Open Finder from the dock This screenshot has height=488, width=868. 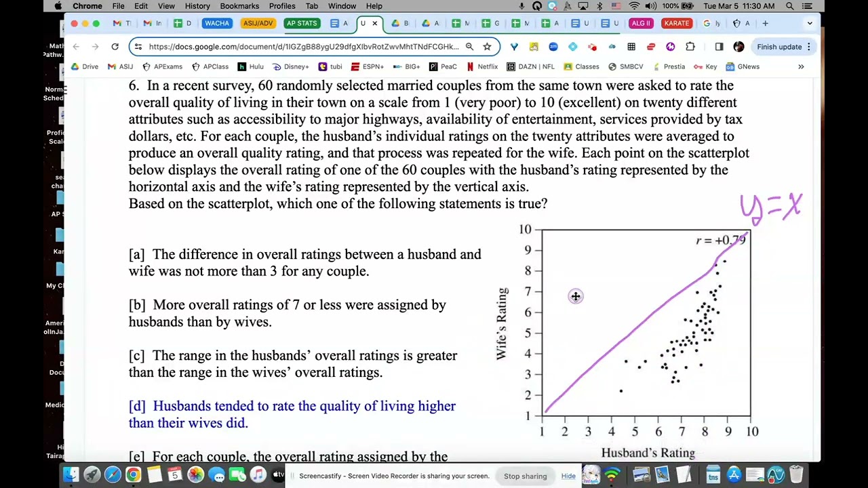[71, 474]
